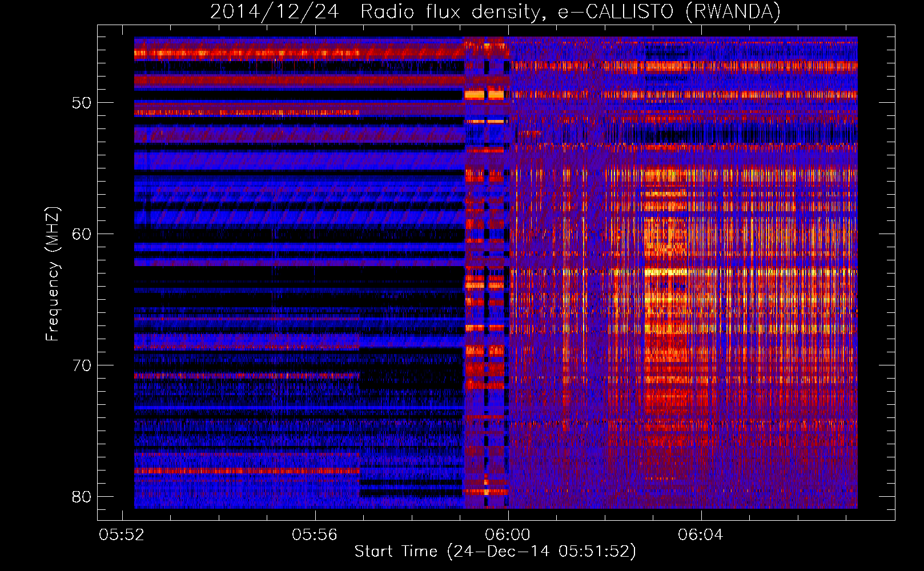Click the frequency tick label '50'
The image size is (924, 571).
[x=82, y=103]
